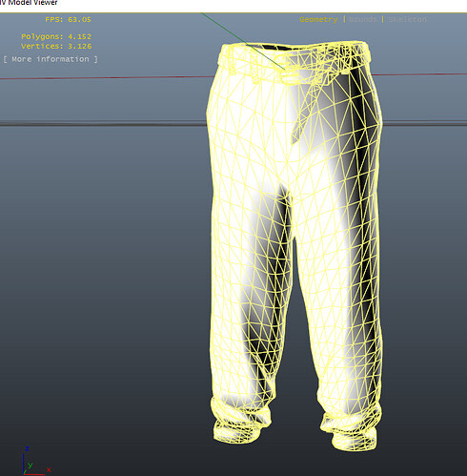The height and width of the screenshot is (476, 467).
Task: Click the FPS: 63.05 readout
Action: (68, 19)
